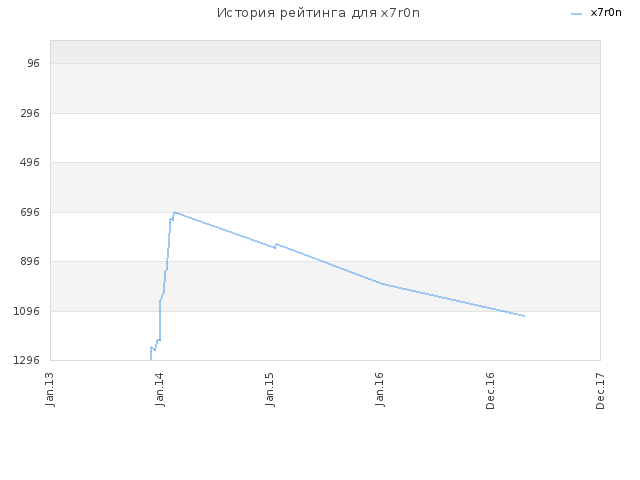Click the Dec.16 x-axis label

click(490, 391)
